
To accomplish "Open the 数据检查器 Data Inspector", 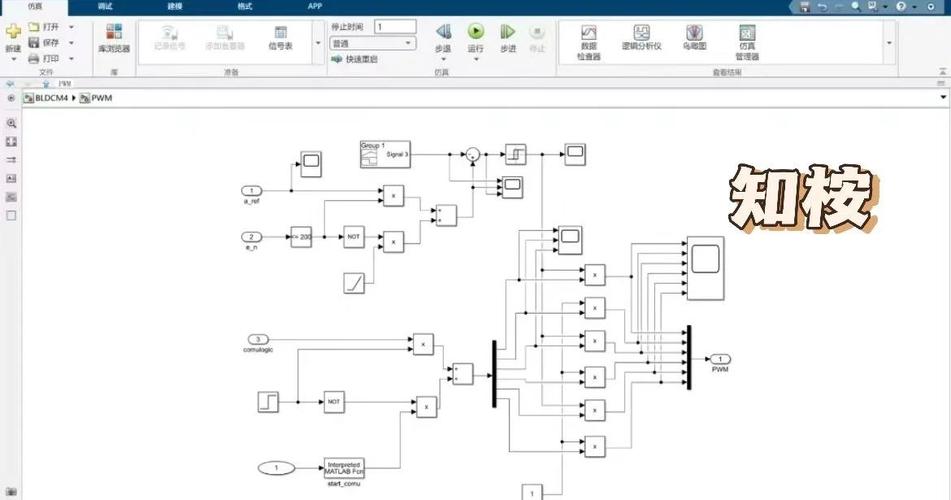I will pos(588,39).
